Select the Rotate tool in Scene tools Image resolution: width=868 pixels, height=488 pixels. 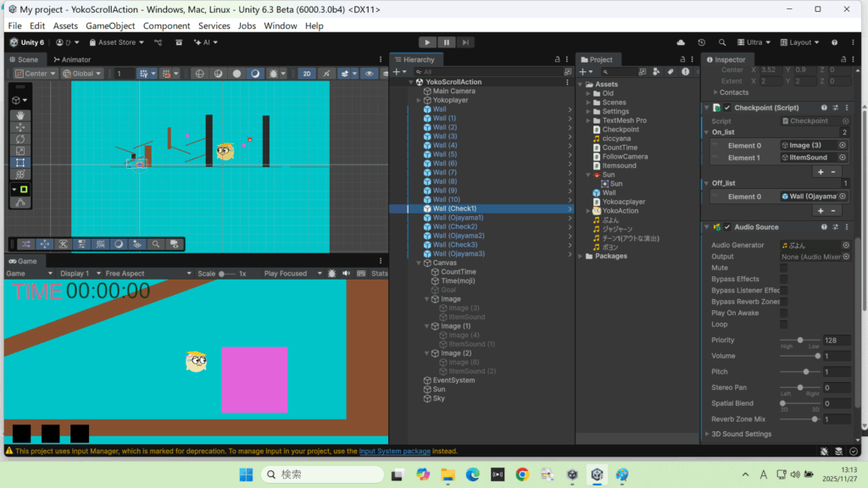[20, 138]
